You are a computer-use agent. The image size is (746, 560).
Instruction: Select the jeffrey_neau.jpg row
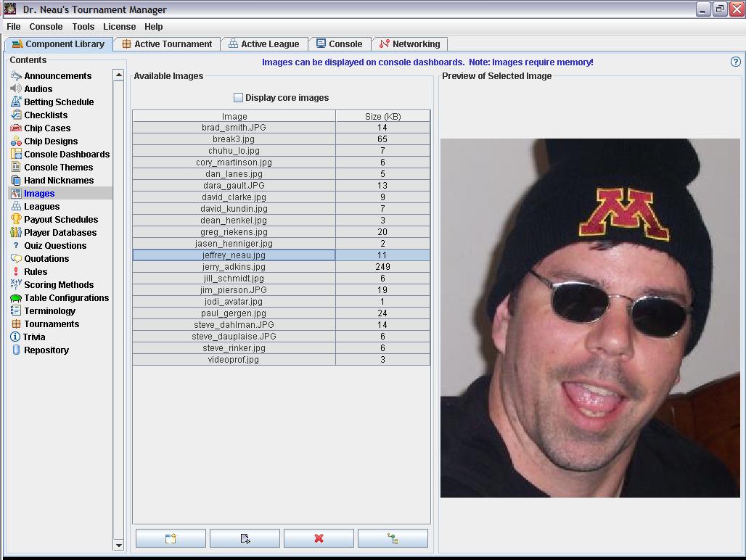point(281,255)
